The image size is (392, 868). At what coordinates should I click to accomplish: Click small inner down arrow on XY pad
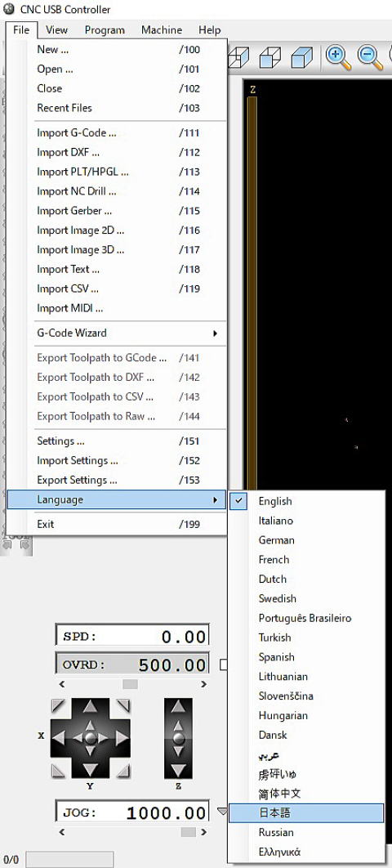coord(91,751)
